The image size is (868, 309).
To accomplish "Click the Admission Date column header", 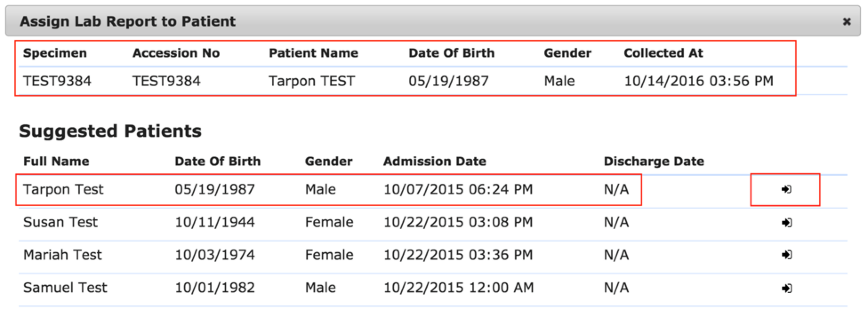I will [434, 161].
